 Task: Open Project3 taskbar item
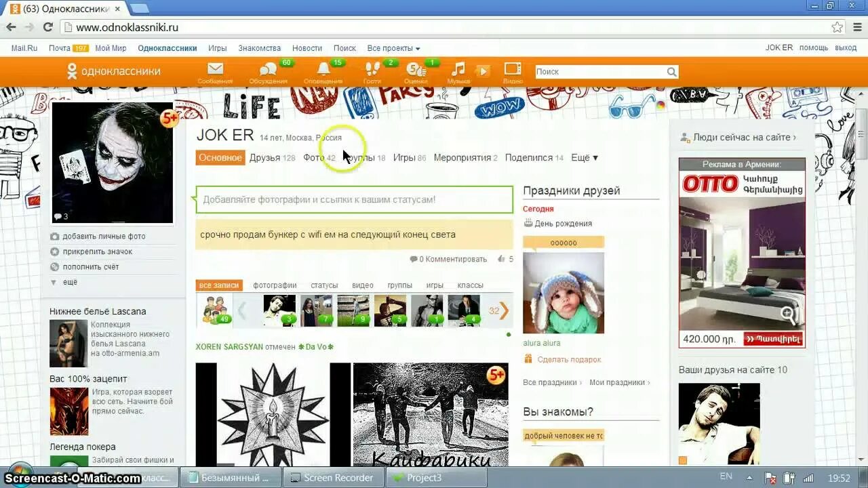coord(436,478)
